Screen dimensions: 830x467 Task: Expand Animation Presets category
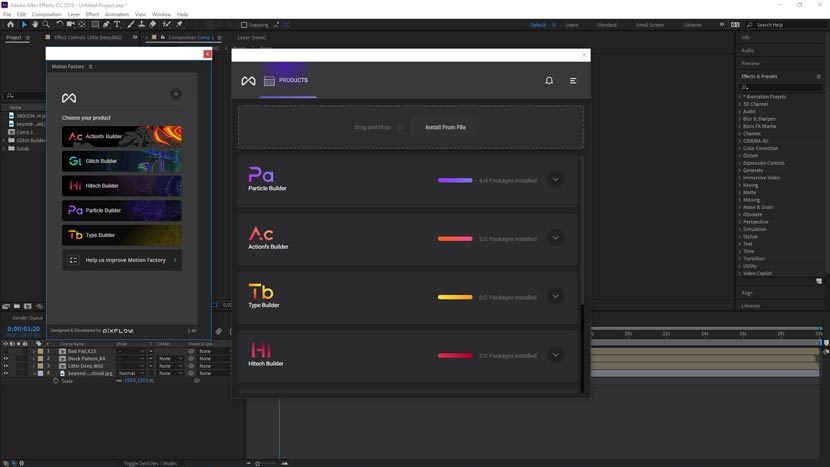740,97
